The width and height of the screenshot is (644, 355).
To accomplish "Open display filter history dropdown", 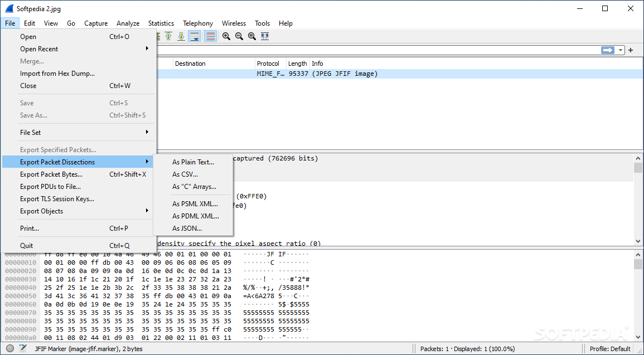I will [621, 50].
